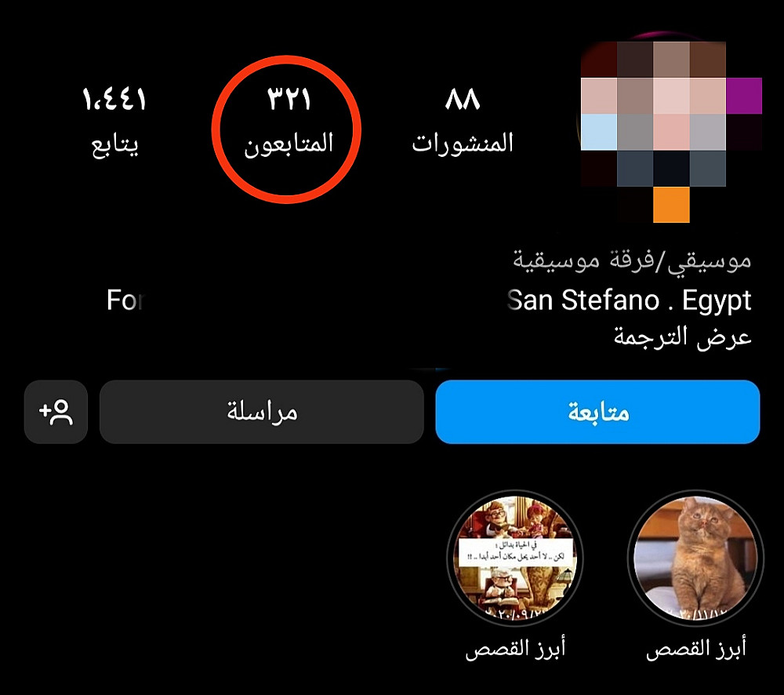Viewport: 784px width, 695px height.
Task: Open the cartoon old-couple story highlight
Action: (515, 558)
